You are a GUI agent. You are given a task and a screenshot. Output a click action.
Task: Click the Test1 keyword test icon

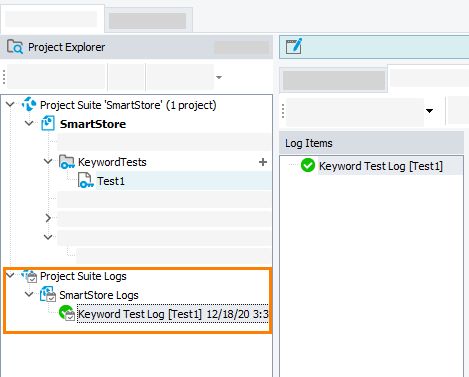point(86,180)
